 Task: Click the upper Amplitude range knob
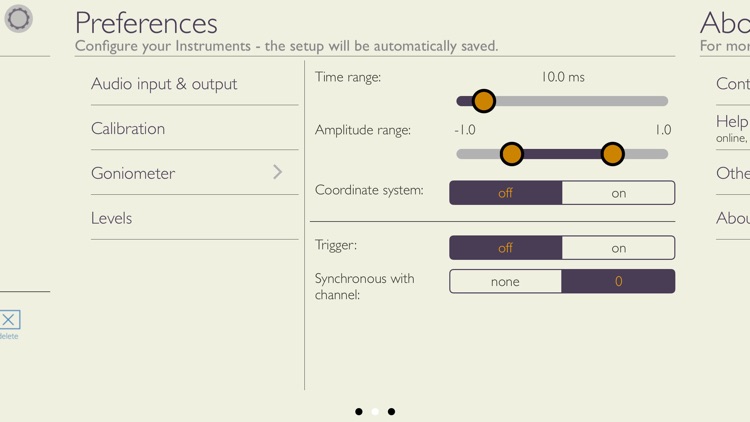[x=612, y=154]
